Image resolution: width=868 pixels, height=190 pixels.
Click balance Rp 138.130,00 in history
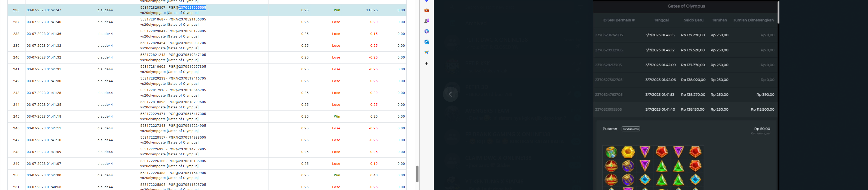coord(693,109)
